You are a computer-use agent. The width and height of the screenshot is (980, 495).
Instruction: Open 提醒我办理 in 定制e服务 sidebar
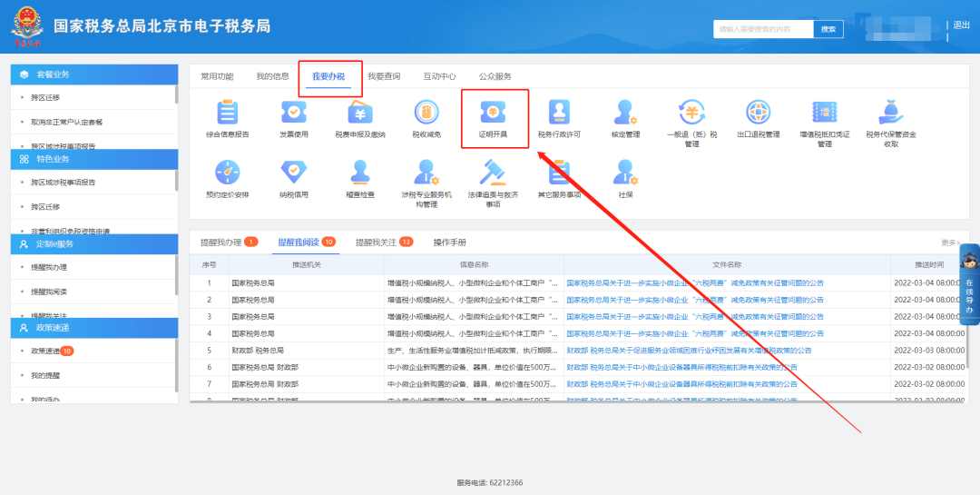point(49,267)
